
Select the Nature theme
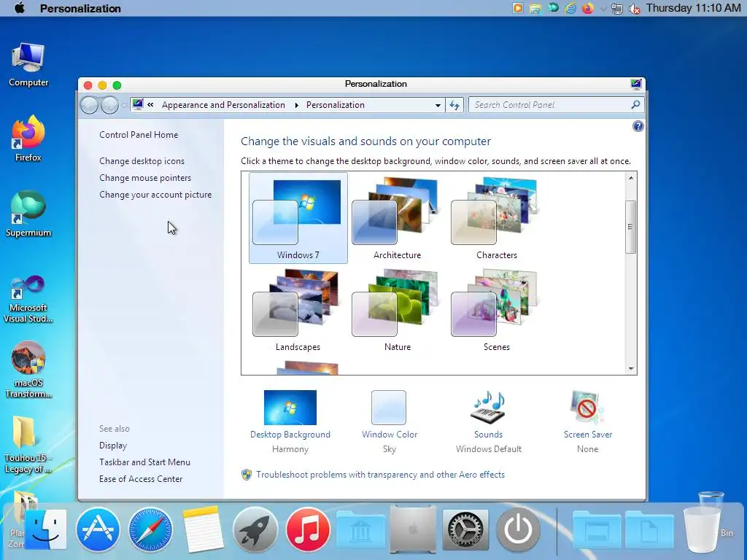[398, 310]
